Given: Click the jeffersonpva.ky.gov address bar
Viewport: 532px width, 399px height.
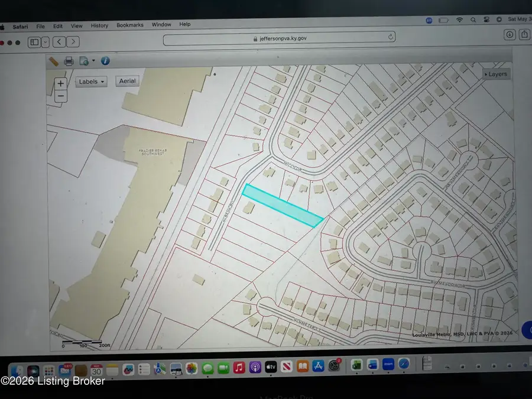Looking at the screenshot, I should click(279, 38).
